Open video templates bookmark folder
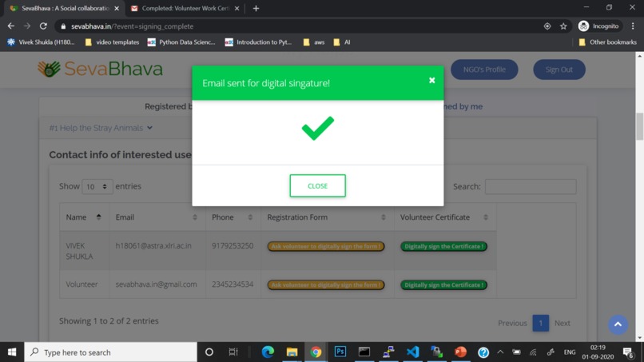This screenshot has height=362, width=644. 112,42
